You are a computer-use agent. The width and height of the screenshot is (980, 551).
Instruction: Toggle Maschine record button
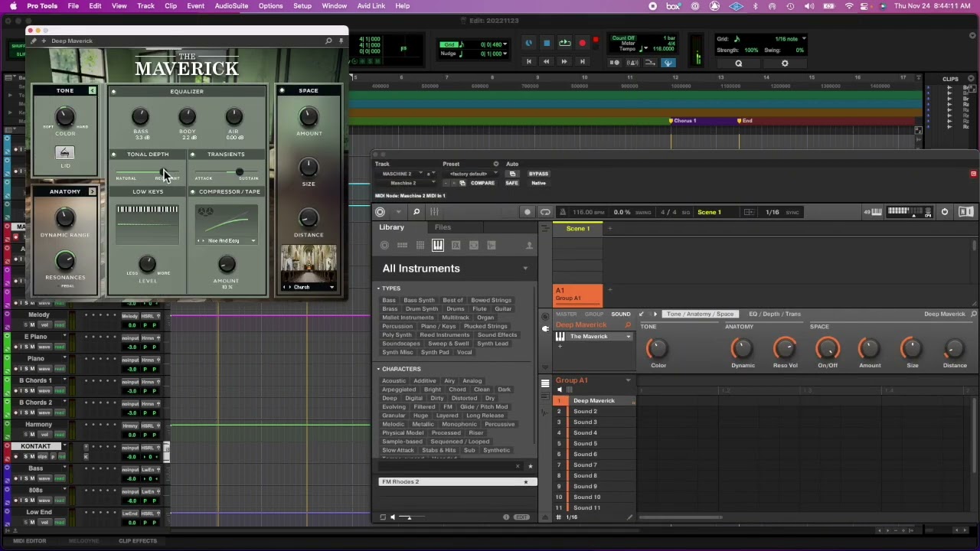pyautogui.click(x=527, y=212)
